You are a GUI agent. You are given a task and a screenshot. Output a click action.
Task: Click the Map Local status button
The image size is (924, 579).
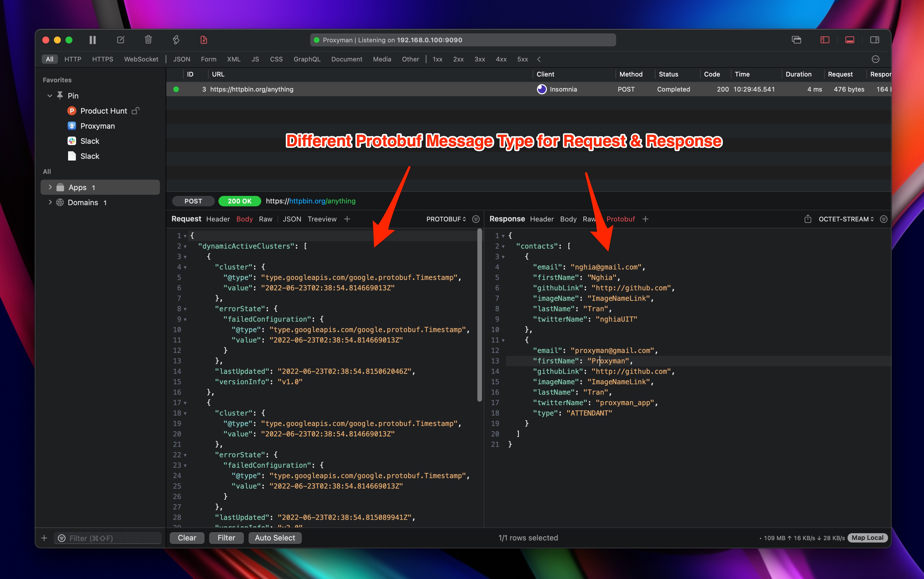click(867, 538)
